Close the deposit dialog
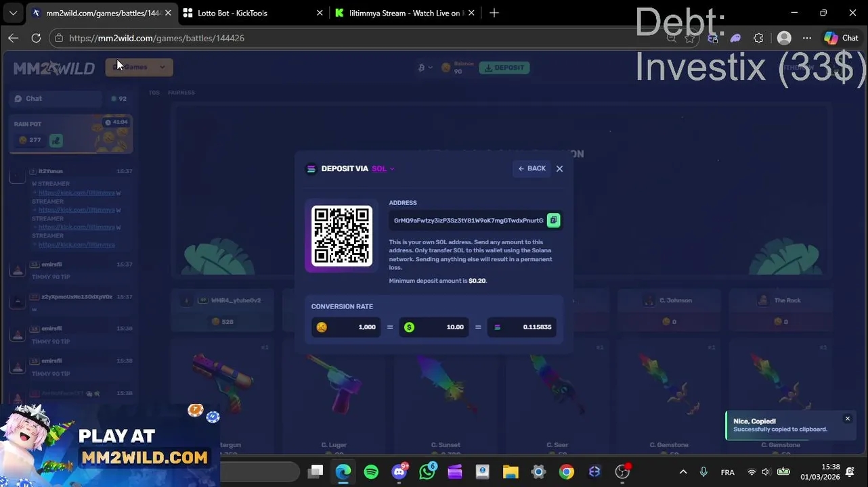This screenshot has width=868, height=487. [559, 168]
